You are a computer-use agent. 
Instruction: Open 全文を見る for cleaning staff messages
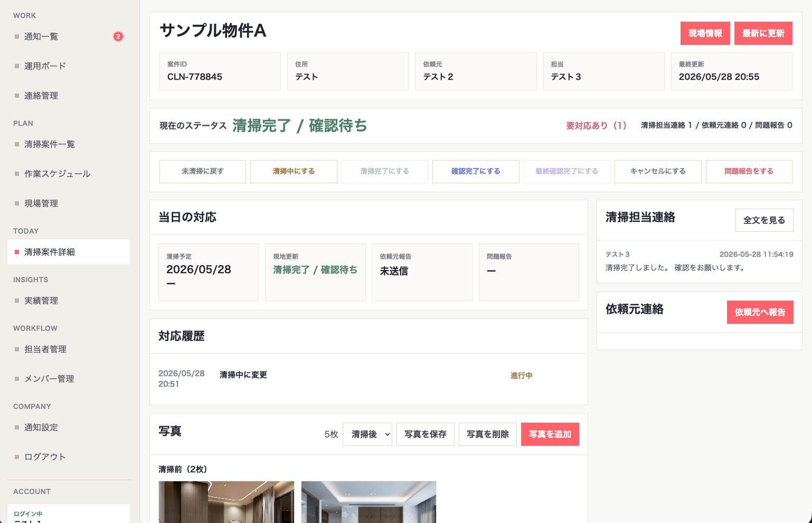[x=764, y=220]
